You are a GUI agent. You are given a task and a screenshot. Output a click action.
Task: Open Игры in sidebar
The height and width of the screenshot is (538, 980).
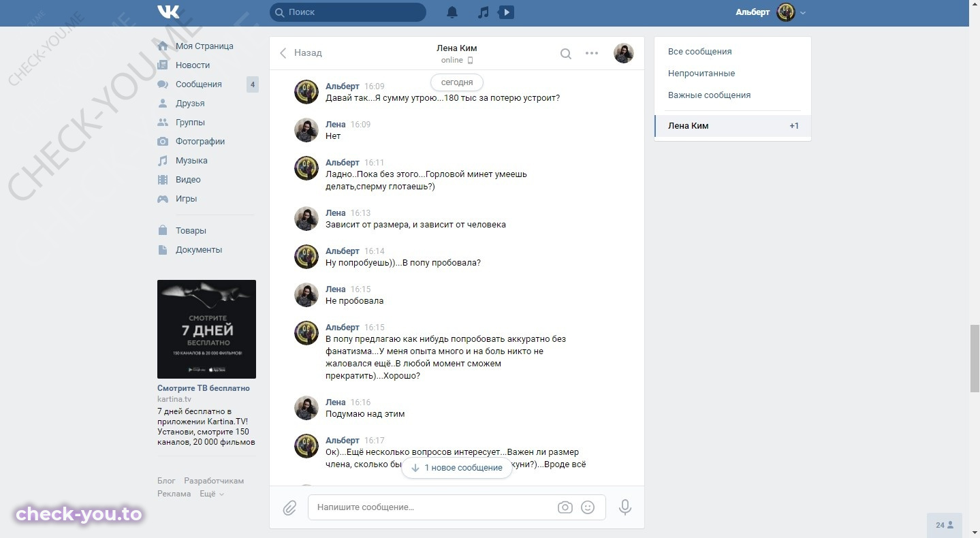click(186, 199)
